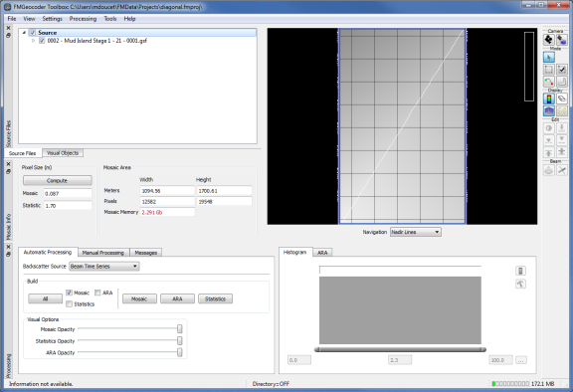Switch to the Manual Processing tab
The height and width of the screenshot is (392, 573).
click(x=103, y=253)
